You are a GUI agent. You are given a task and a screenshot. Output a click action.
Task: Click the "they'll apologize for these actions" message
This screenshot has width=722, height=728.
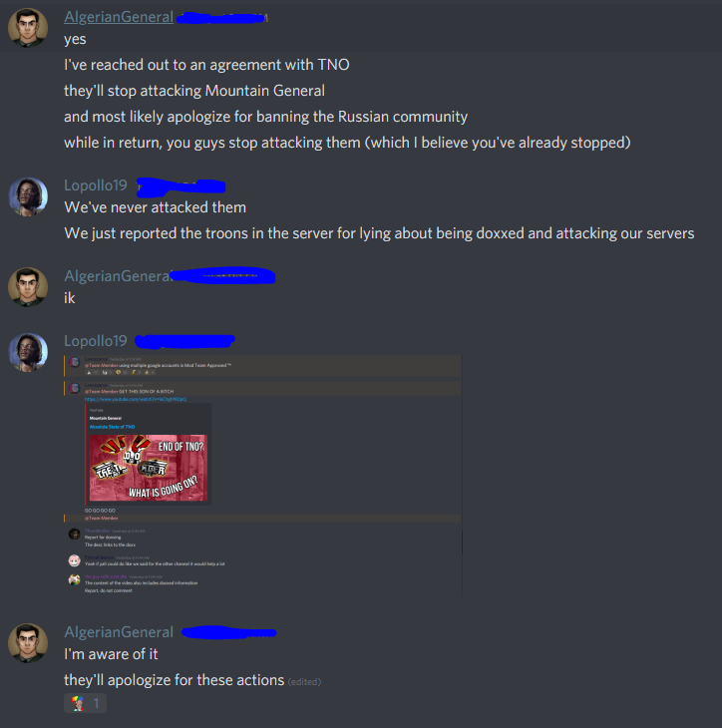174,680
